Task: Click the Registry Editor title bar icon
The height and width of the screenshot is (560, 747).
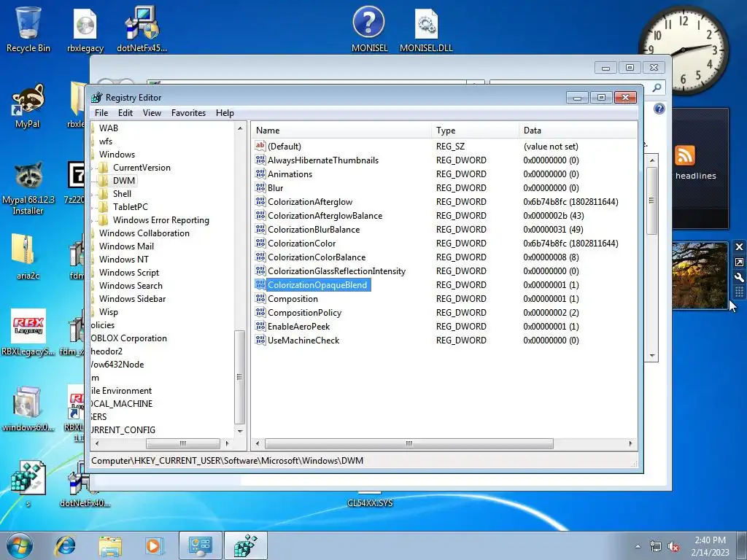Action: [x=97, y=97]
